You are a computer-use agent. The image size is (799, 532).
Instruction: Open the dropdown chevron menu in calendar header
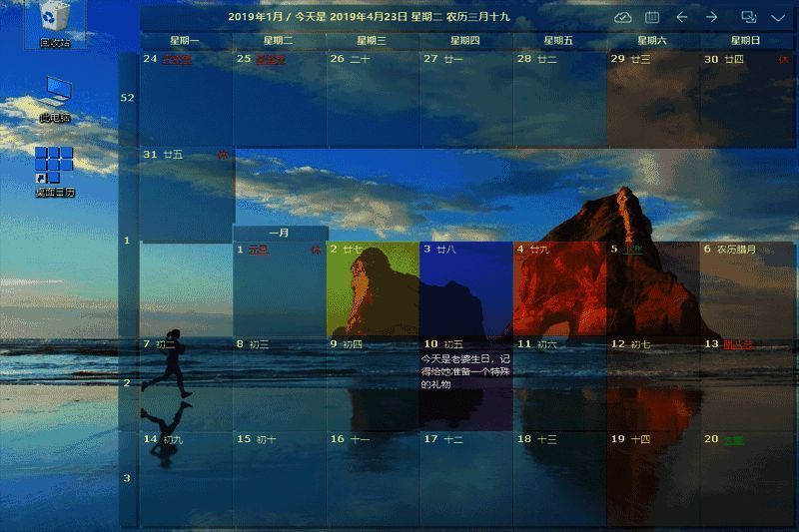[x=778, y=18]
